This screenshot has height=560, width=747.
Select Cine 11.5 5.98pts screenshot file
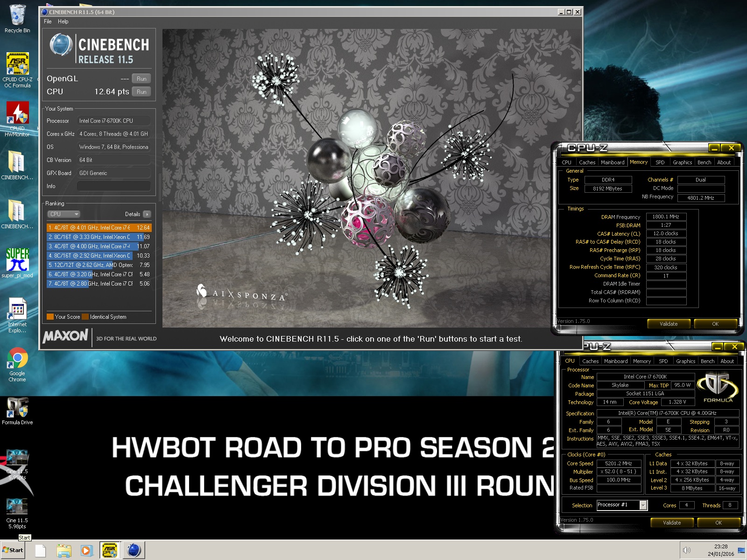pos(17,513)
